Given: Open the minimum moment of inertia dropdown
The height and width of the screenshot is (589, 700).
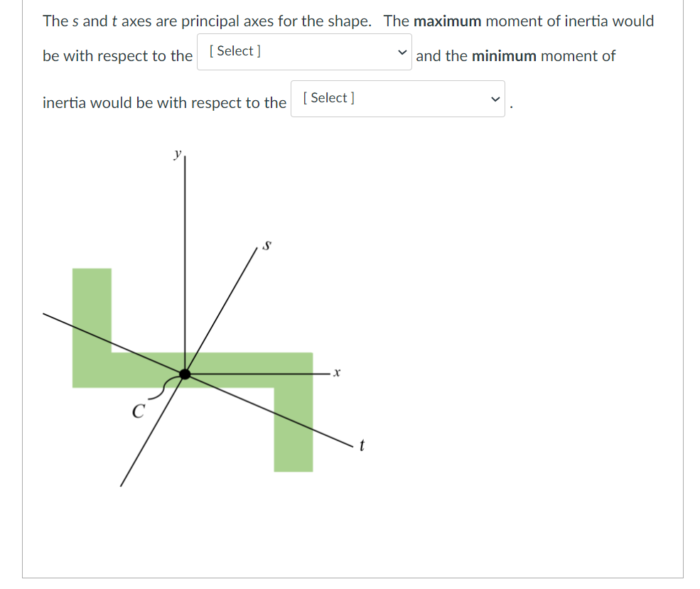Looking at the screenshot, I should point(398,99).
